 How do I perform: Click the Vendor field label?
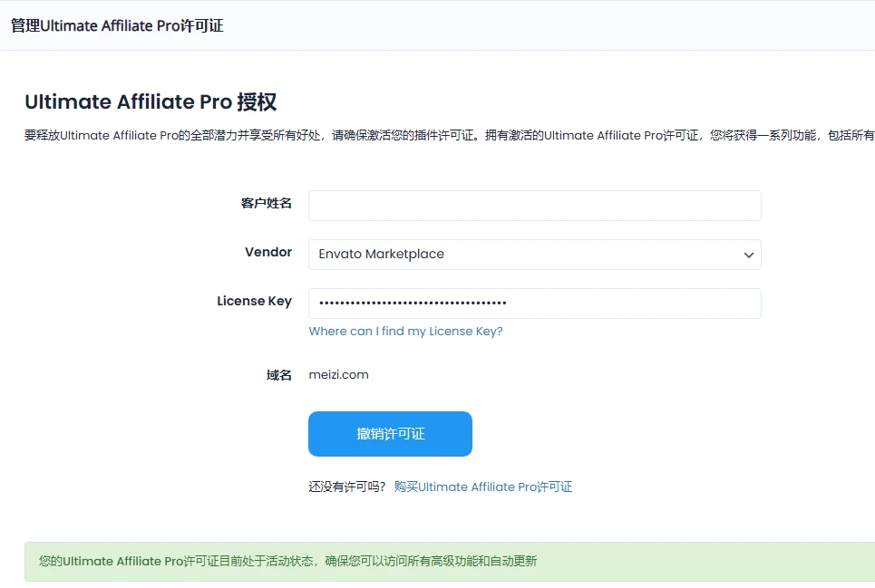268,252
